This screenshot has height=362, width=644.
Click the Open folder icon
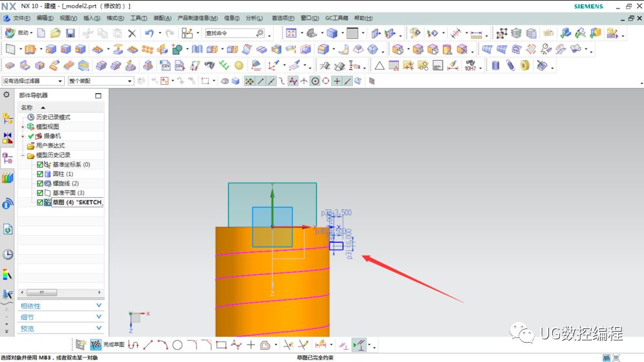pyautogui.click(x=56, y=33)
